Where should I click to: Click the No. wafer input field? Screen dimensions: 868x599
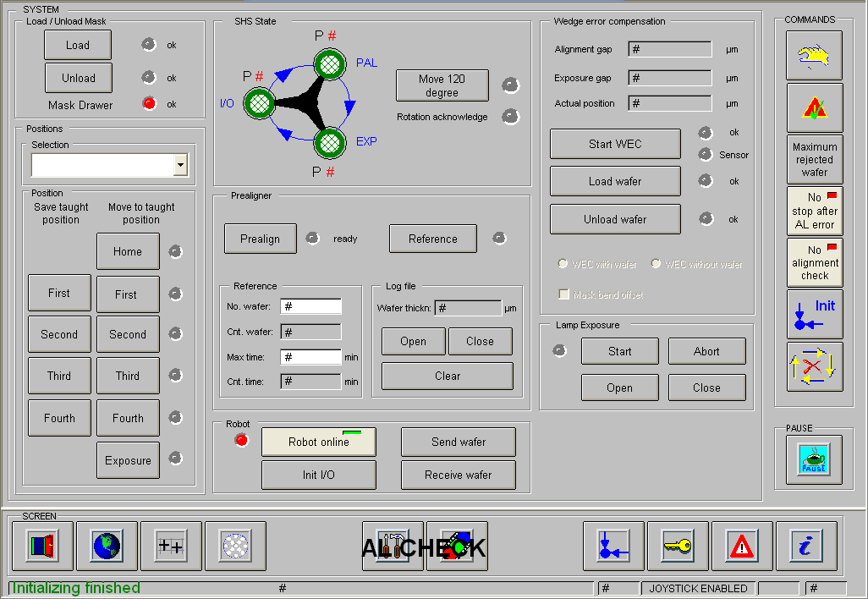pyautogui.click(x=310, y=306)
